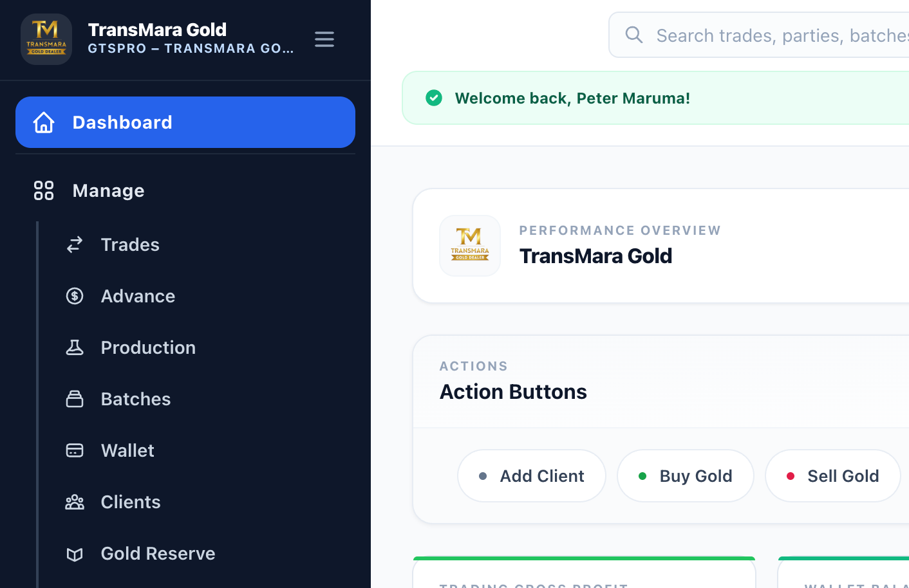Select the Dashboard home icon

43,122
